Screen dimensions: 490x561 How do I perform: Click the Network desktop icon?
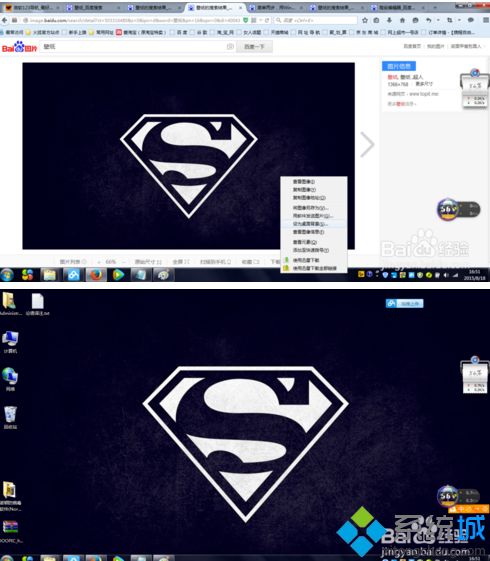[10, 379]
